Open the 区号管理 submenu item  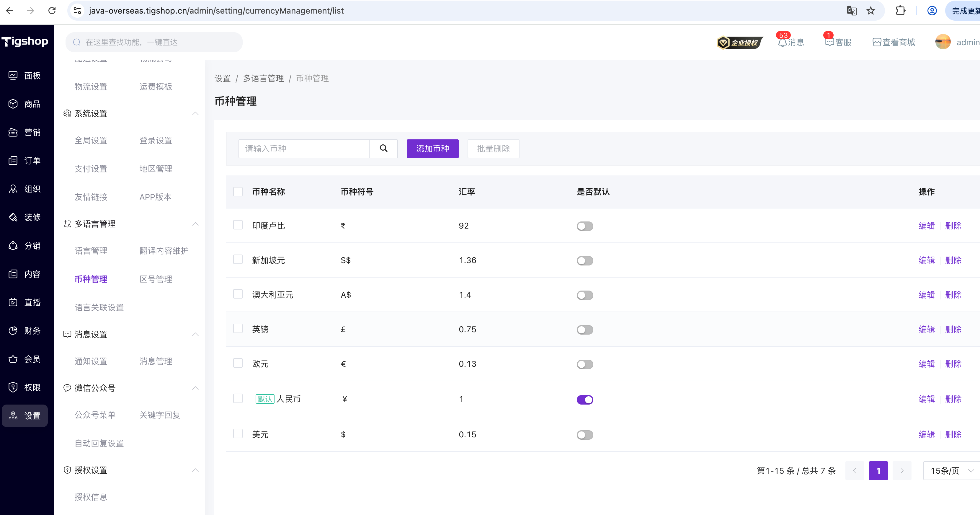coord(156,279)
